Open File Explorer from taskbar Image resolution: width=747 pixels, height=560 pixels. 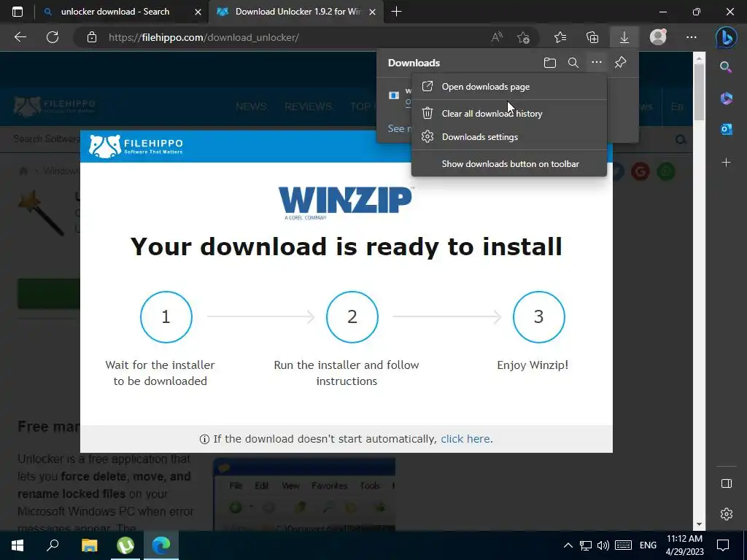click(x=89, y=545)
